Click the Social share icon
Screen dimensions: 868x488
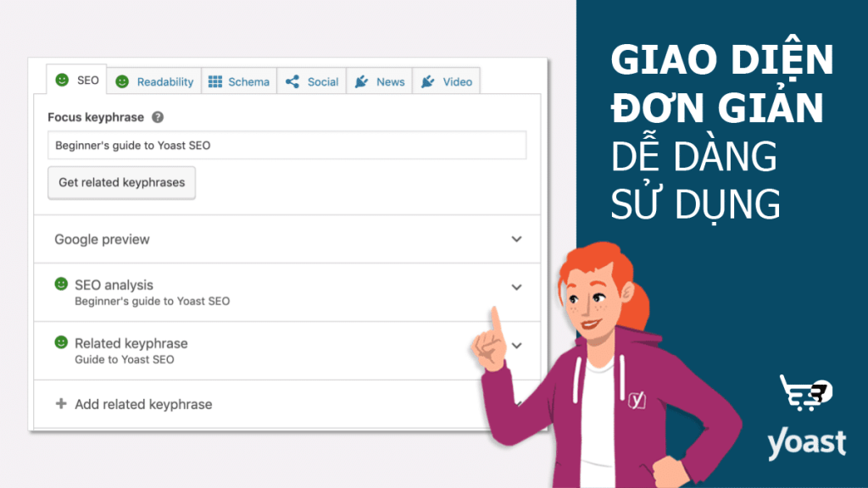(x=292, y=82)
